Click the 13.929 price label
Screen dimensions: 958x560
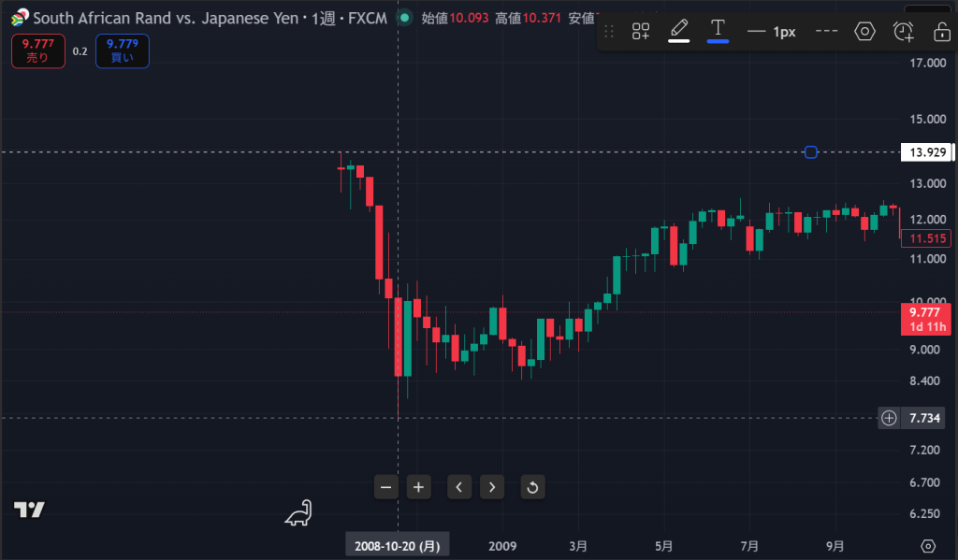927,152
